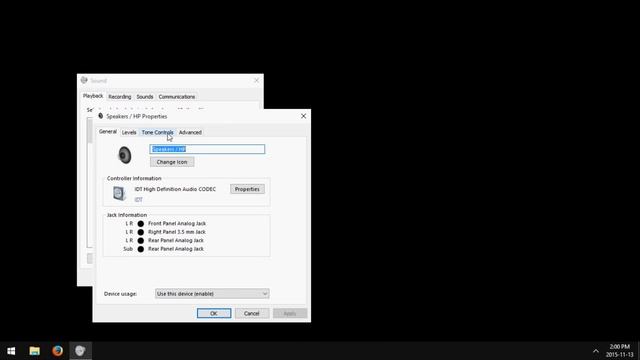Select Playback tab in Sound window
This screenshot has width=640, height=360.
tap(93, 96)
